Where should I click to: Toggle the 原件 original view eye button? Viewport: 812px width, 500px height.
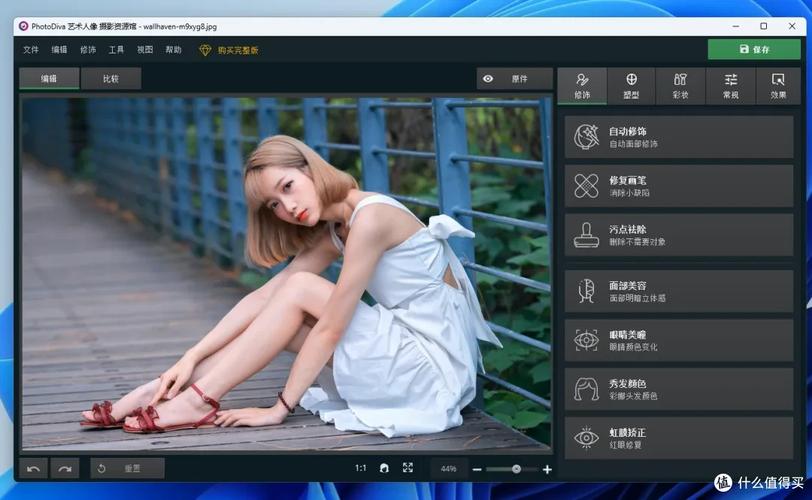(x=514, y=79)
